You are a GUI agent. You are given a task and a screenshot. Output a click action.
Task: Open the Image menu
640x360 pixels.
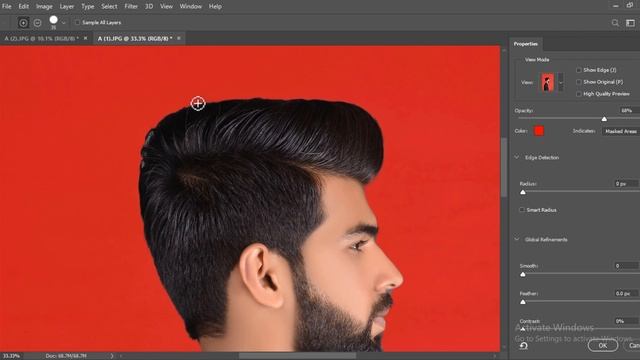(44, 7)
